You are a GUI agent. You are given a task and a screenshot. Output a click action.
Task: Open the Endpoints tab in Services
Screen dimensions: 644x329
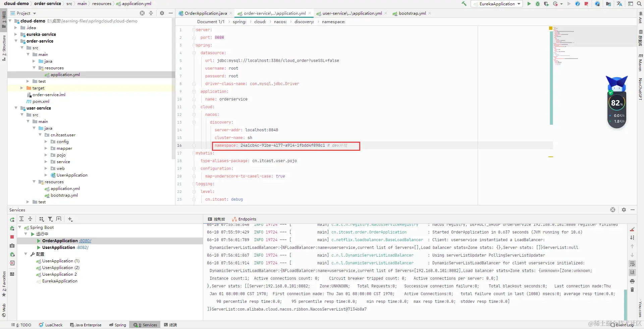[x=244, y=219]
